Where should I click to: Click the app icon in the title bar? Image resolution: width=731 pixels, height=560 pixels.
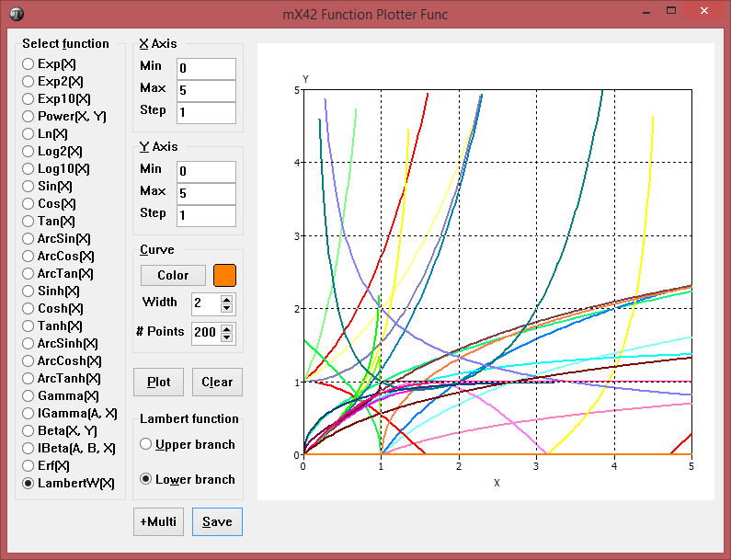click(16, 12)
